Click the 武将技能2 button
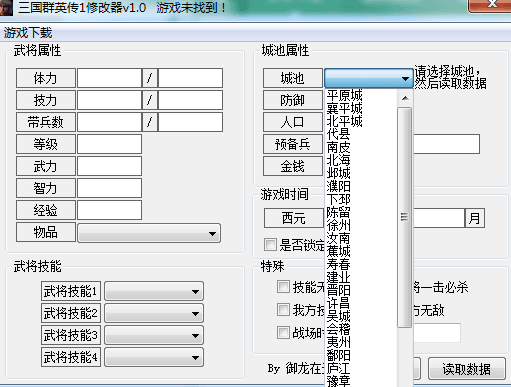 pos(71,313)
